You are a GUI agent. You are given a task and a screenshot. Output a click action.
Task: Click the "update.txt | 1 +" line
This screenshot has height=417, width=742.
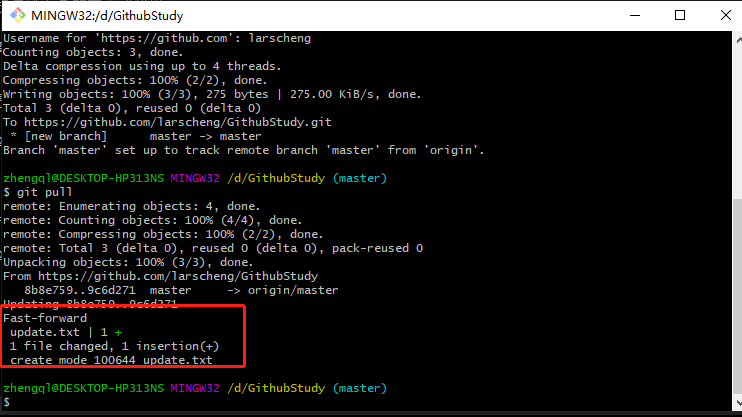[x=66, y=332]
